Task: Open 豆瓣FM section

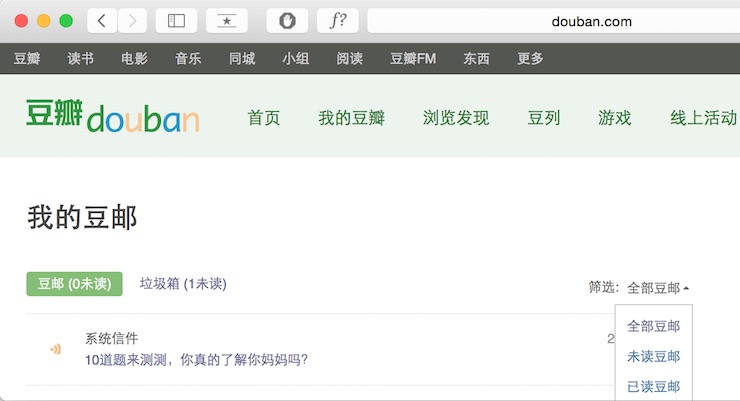Action: click(413, 58)
